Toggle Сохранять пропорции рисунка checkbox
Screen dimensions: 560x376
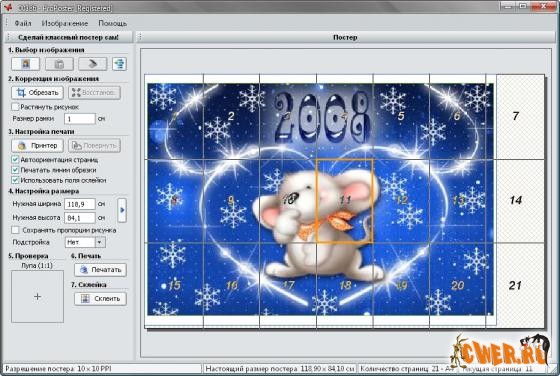click(15, 230)
